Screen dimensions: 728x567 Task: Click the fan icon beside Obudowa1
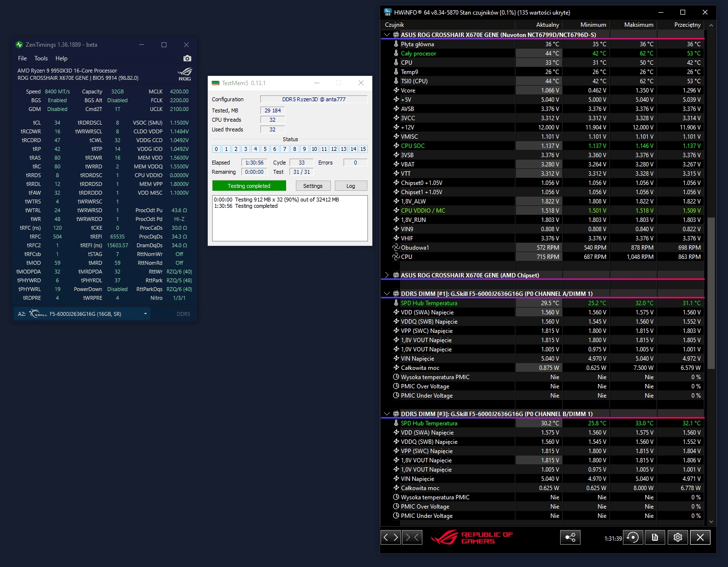pos(396,247)
